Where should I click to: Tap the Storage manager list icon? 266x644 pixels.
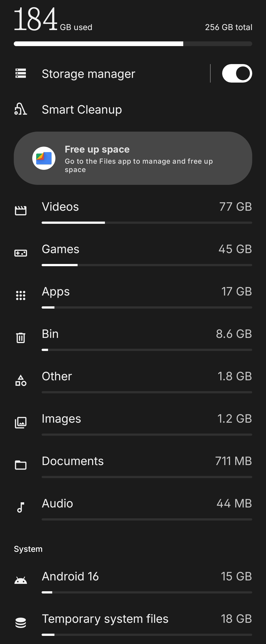pyautogui.click(x=21, y=73)
